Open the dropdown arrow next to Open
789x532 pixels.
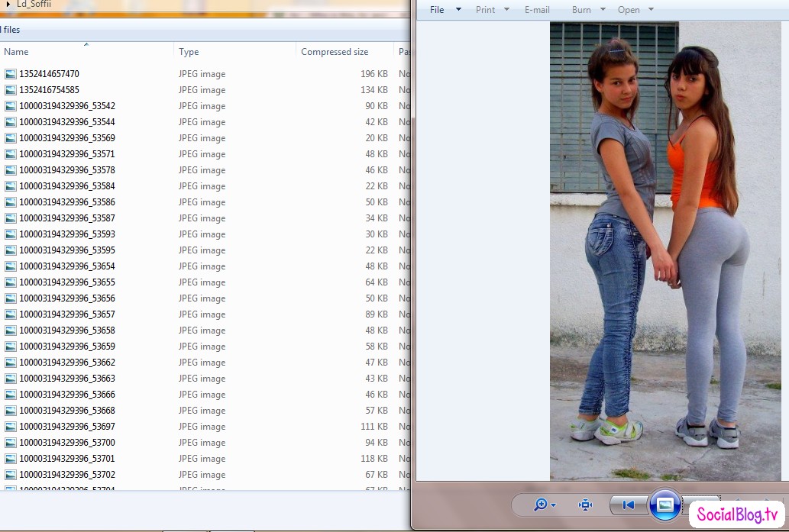pos(651,10)
